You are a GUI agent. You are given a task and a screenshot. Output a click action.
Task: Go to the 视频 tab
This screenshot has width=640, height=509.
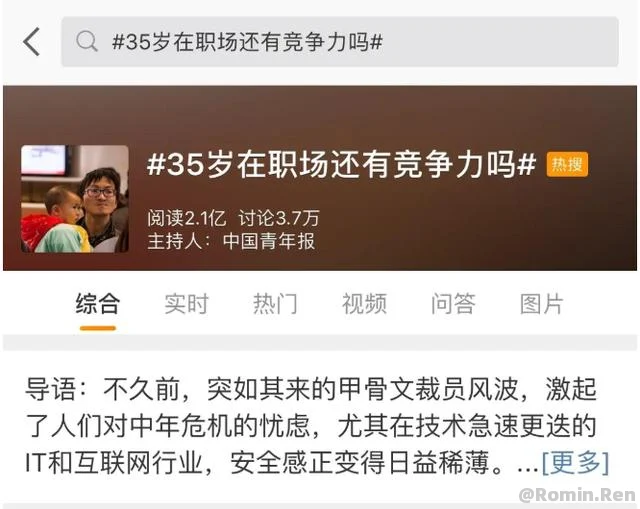(364, 303)
